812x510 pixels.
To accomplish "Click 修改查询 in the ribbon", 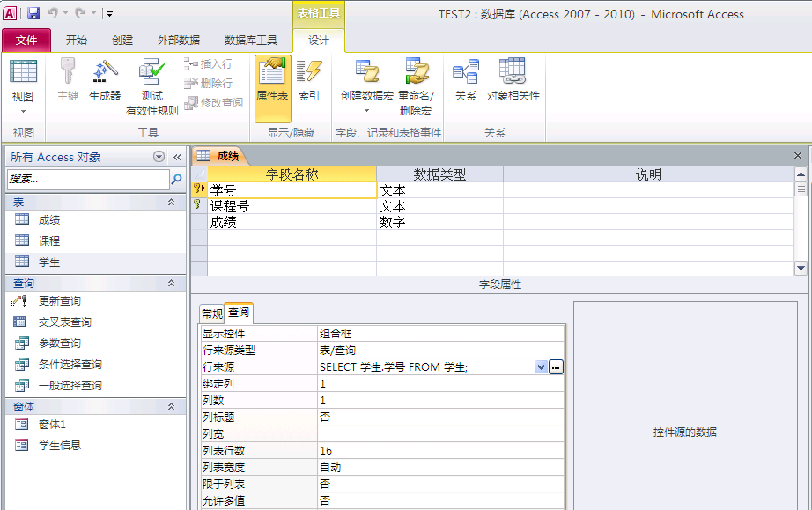I will (x=213, y=102).
